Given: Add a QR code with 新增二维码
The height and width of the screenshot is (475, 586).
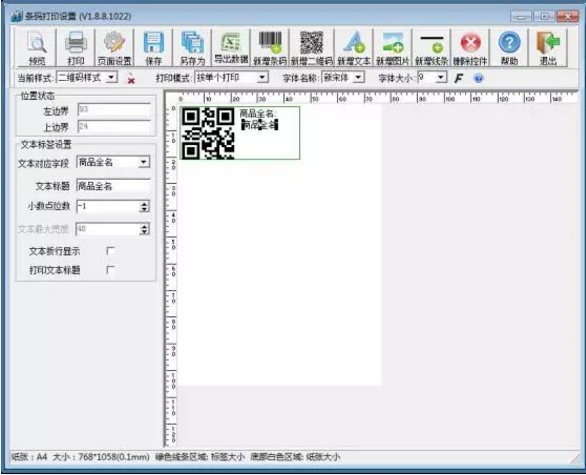Looking at the screenshot, I should (x=312, y=47).
